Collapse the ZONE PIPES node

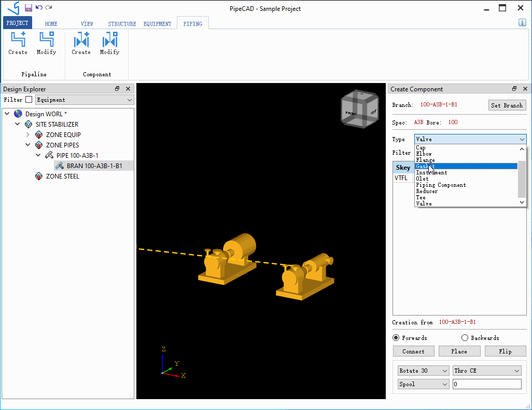(28, 145)
